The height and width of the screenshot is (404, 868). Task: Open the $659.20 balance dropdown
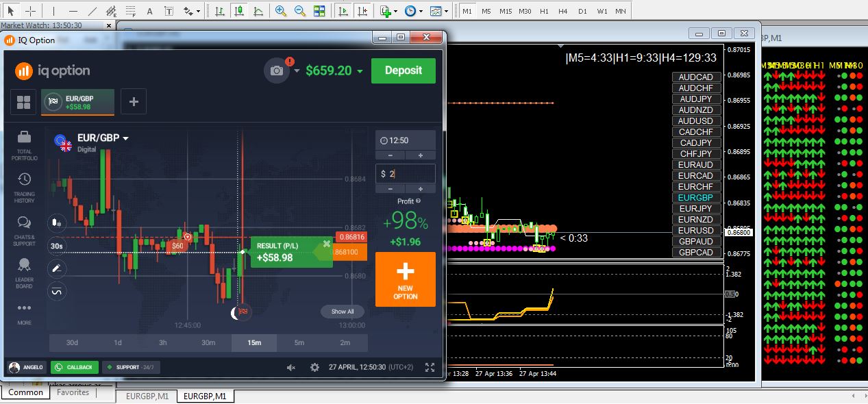[x=334, y=71]
